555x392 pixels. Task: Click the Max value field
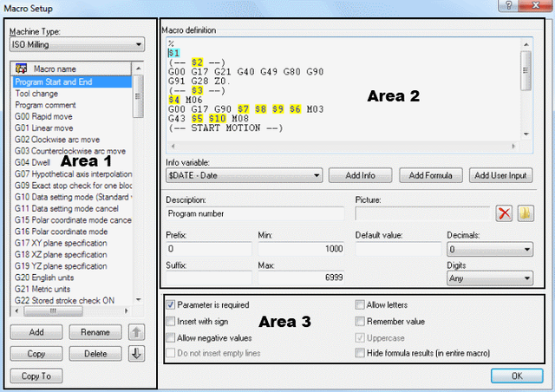pyautogui.click(x=301, y=278)
